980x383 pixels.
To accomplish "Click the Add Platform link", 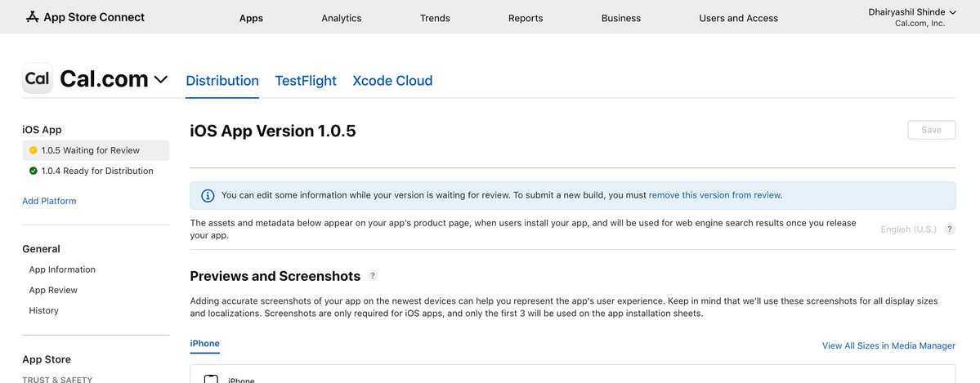I will coord(49,201).
